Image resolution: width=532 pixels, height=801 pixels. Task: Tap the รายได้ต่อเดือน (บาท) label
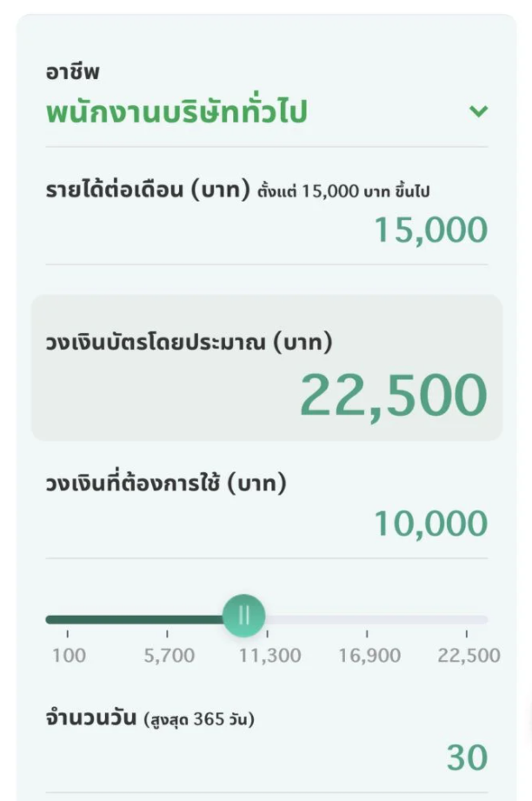coord(148,190)
